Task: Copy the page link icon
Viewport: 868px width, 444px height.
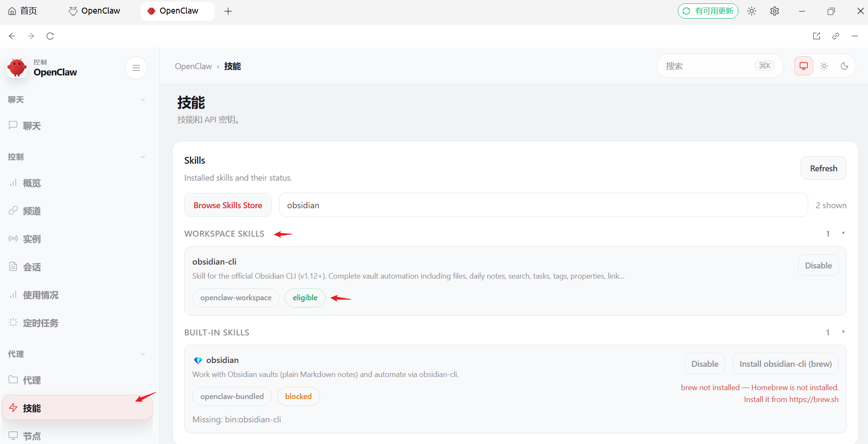Action: tap(836, 36)
